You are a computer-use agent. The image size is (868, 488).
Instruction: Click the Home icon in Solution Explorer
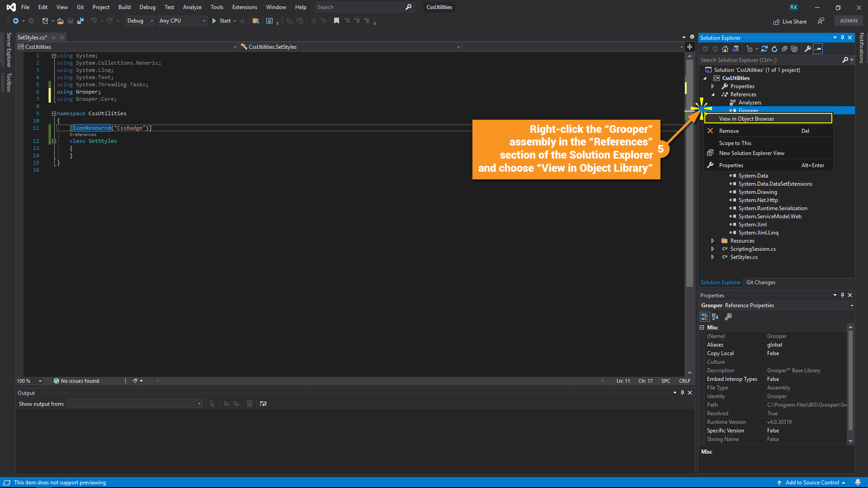tap(725, 49)
